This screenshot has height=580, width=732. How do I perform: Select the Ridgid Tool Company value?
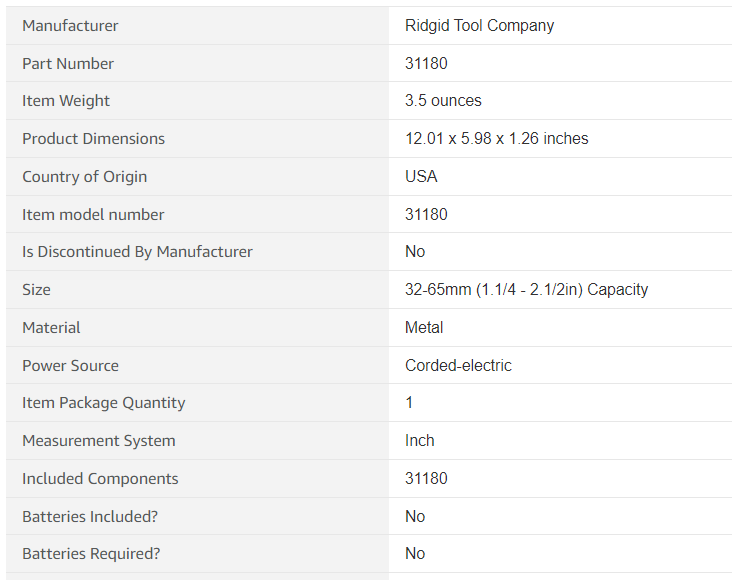point(479,26)
